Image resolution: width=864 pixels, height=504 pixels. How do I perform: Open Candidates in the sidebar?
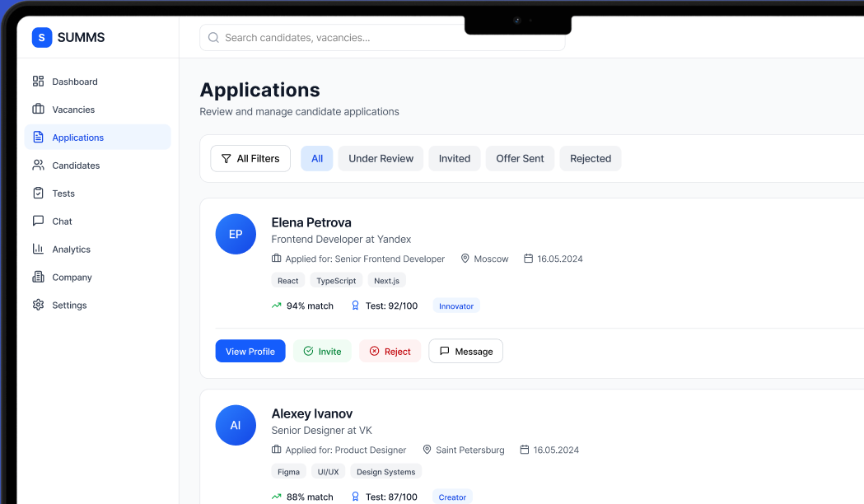[97, 166]
